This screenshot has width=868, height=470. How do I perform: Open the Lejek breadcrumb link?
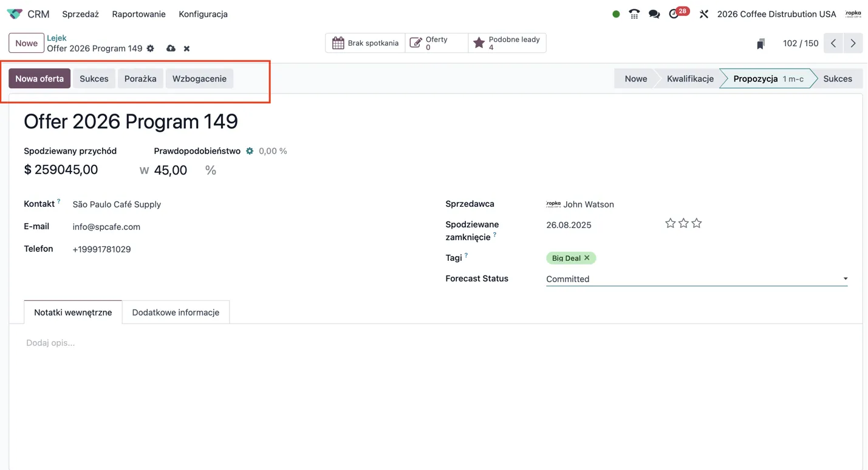click(56, 38)
